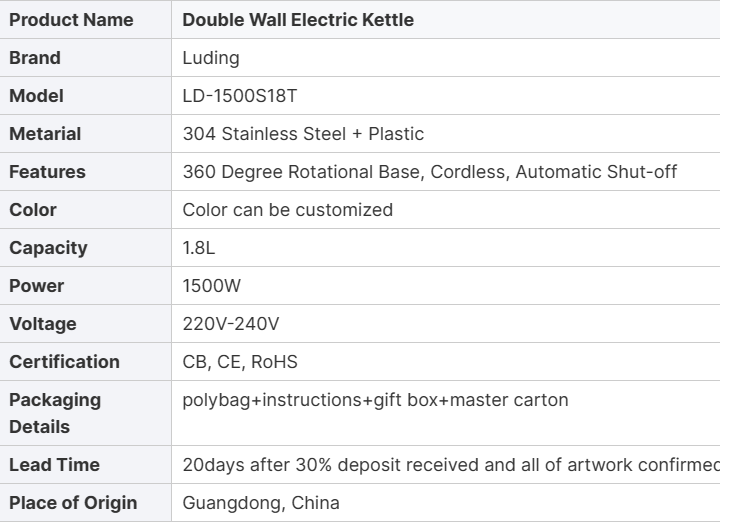The width and height of the screenshot is (732, 524).
Task: Click 304 Stainless Steel + Plastic text
Action: click(x=303, y=134)
